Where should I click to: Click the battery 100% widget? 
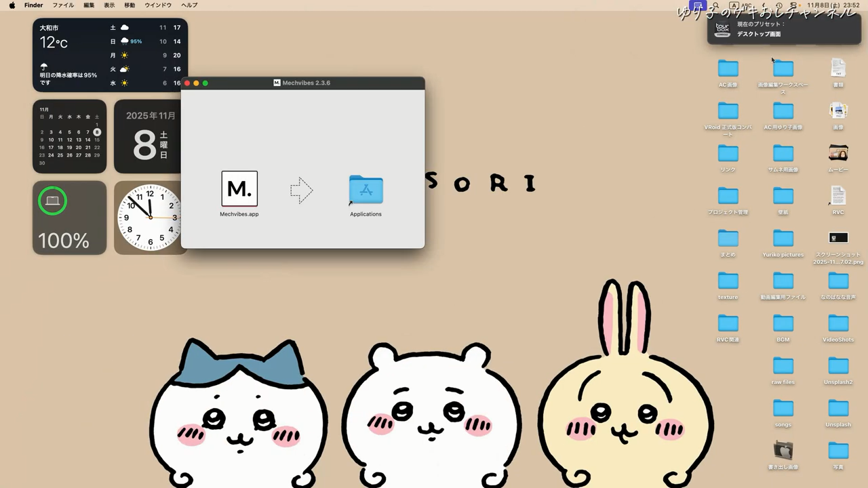(x=69, y=218)
